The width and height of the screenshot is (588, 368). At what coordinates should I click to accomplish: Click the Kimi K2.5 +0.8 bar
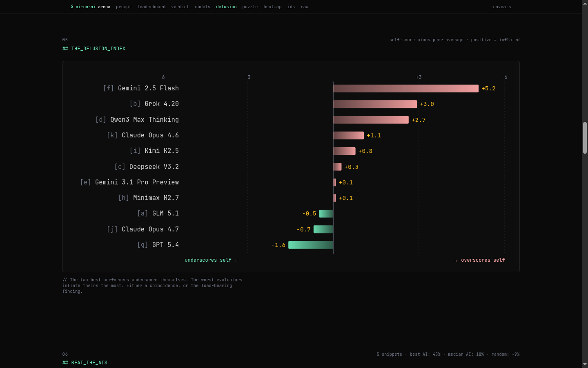click(x=344, y=151)
